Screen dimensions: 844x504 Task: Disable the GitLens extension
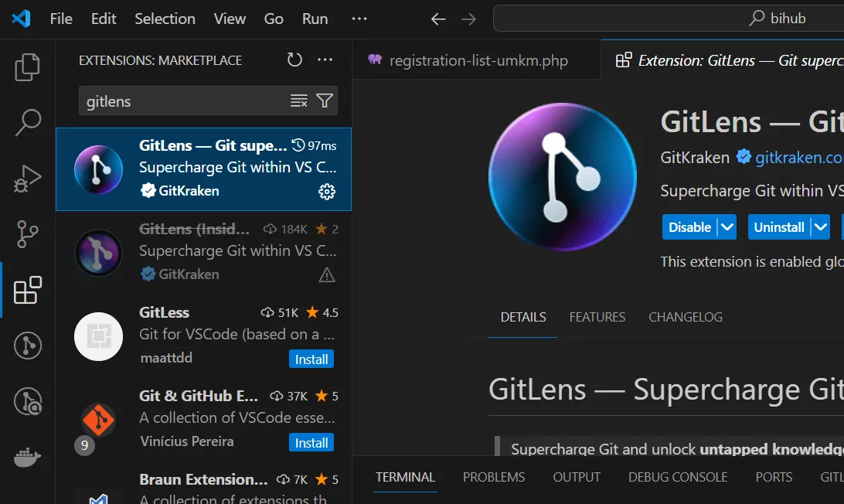click(689, 227)
